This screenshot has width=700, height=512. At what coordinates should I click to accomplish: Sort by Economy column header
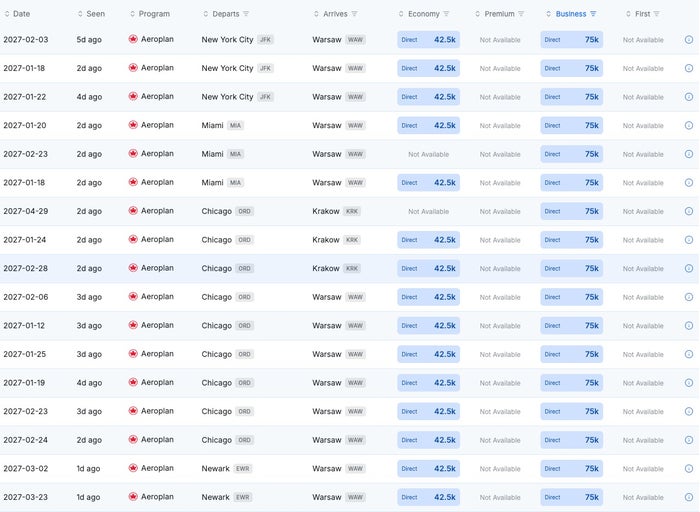click(419, 14)
